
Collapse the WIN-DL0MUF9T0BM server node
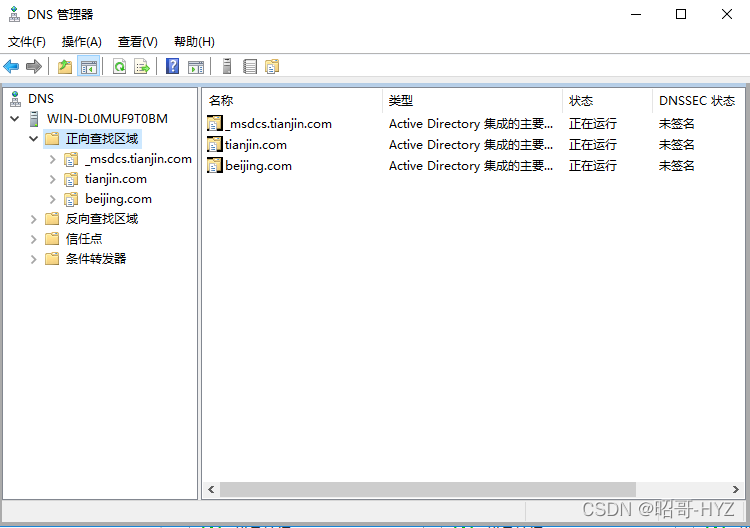click(15, 119)
